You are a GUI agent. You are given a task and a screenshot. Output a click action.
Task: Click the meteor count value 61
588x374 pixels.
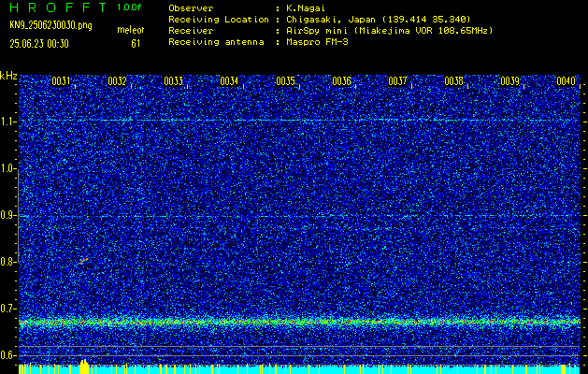click(x=136, y=44)
